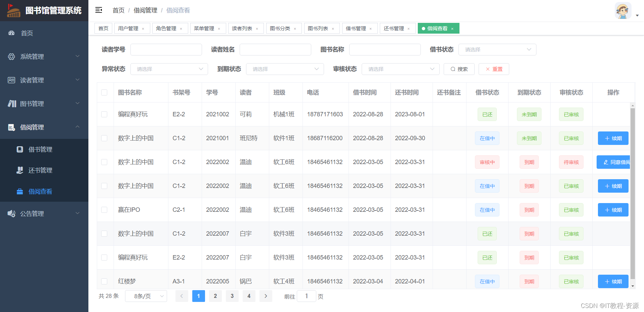Toggle the sidebar collapse hamburger icon
Viewport: 644px width, 312px height.
coord(98,10)
